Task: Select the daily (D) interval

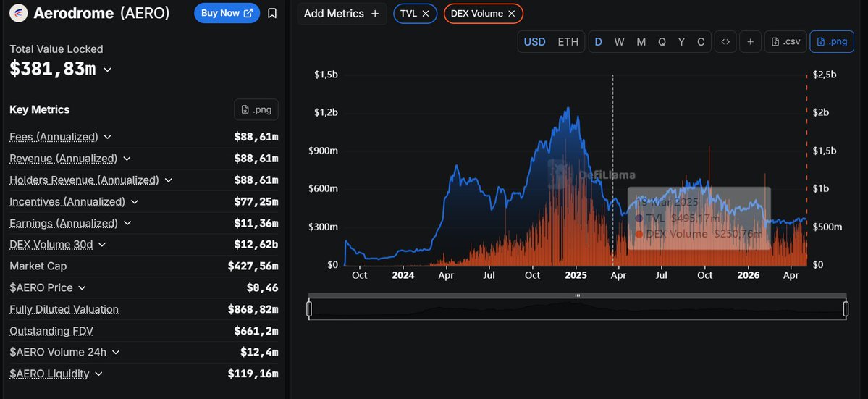Action: [x=599, y=42]
